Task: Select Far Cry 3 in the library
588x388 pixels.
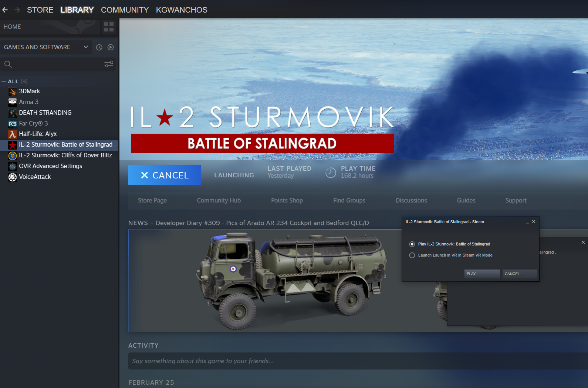Action: [33, 124]
